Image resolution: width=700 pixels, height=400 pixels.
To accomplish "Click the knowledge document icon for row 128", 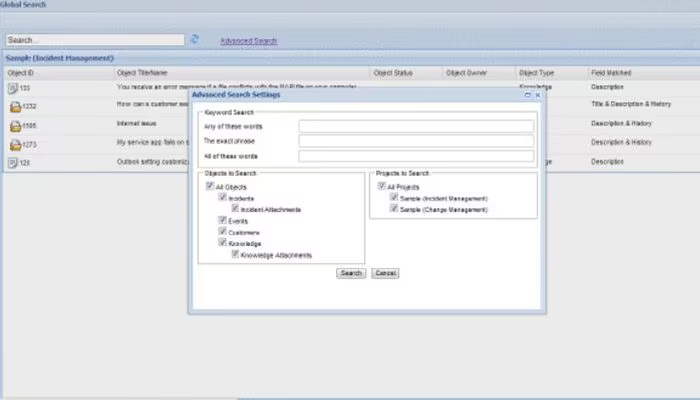I will [13, 163].
